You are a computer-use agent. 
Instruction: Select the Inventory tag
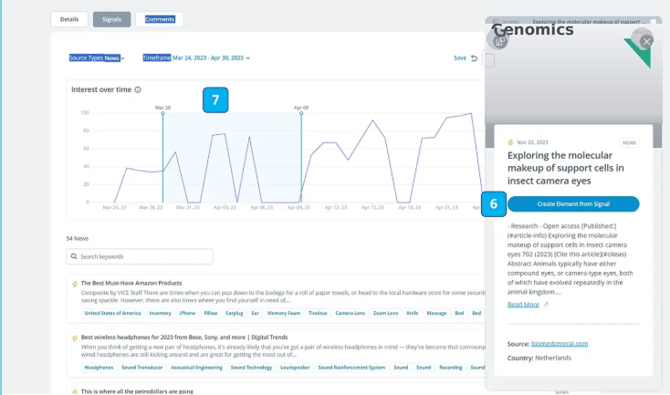pyautogui.click(x=160, y=313)
